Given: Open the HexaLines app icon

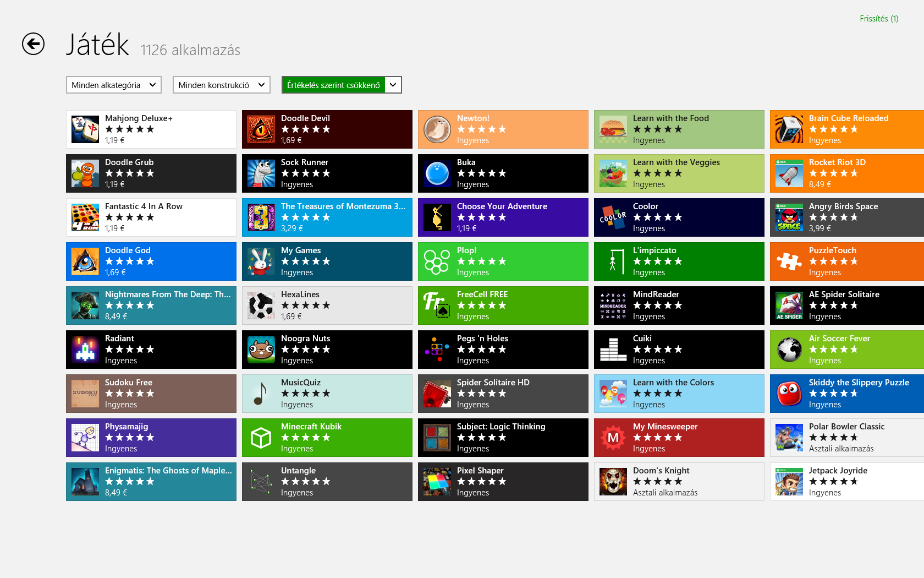Looking at the screenshot, I should [x=261, y=306].
